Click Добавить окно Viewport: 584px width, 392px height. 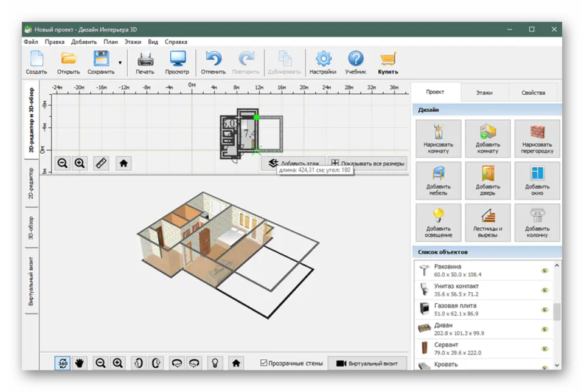(x=537, y=181)
